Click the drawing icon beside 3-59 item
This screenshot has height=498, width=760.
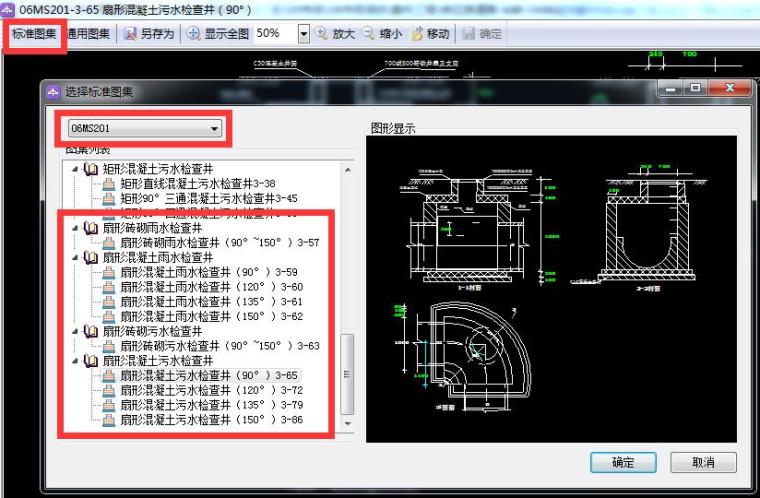click(109, 272)
